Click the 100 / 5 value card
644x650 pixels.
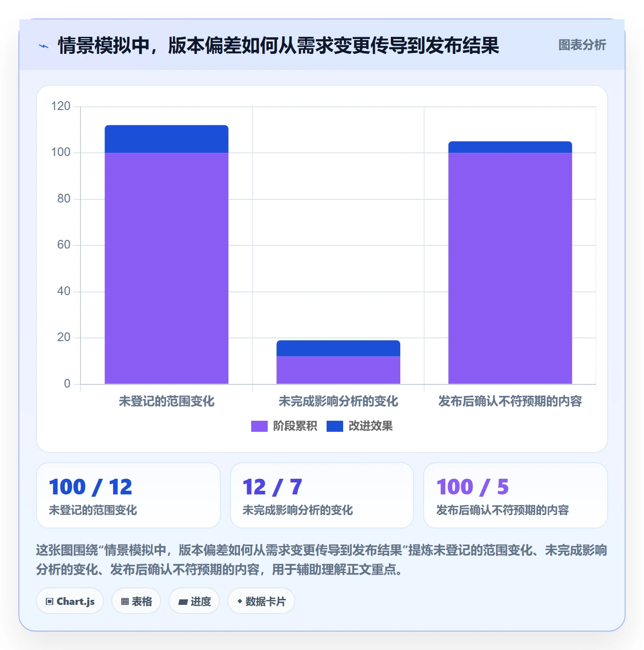[516, 495]
